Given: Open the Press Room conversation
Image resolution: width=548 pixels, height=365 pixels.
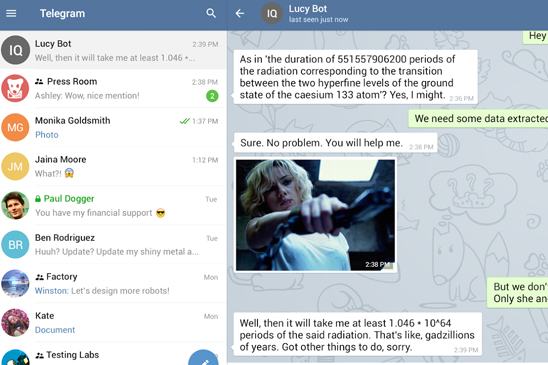Looking at the screenshot, I should click(x=113, y=88).
